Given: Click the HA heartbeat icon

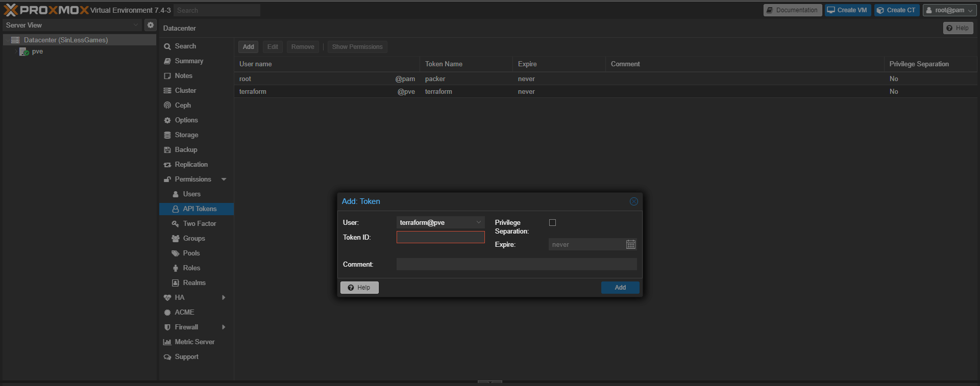Looking at the screenshot, I should (167, 298).
